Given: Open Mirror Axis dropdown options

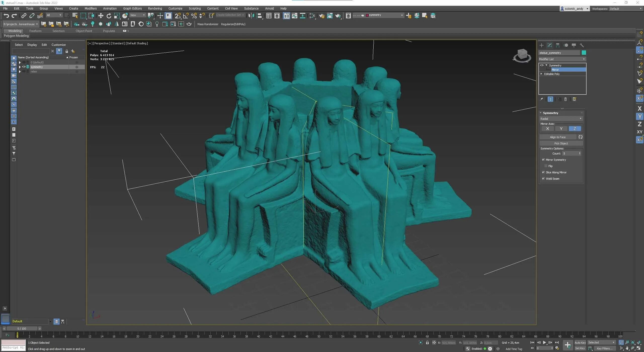Looking at the screenshot, I should (581, 118).
